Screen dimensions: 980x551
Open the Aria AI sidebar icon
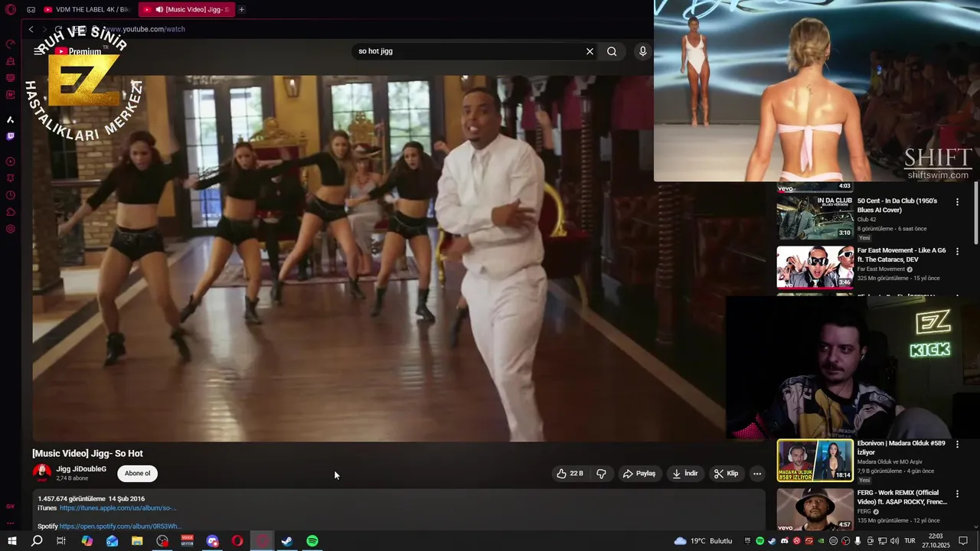pyautogui.click(x=11, y=120)
